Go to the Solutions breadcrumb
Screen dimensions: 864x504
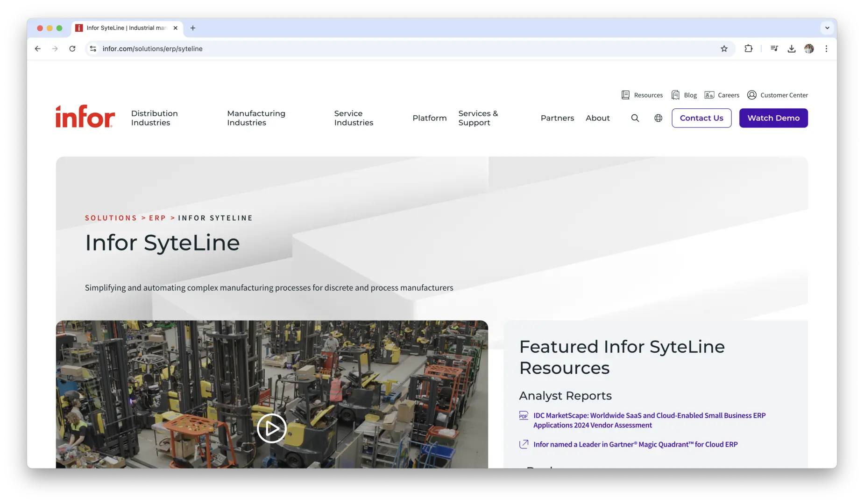(x=111, y=218)
